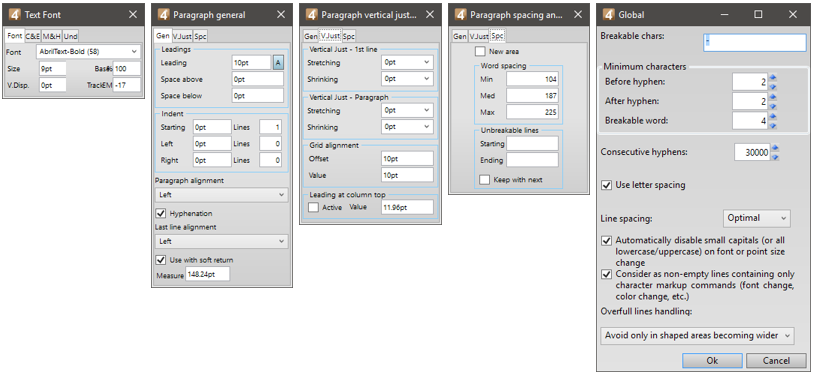Maximize the Global dialog window

tap(758, 15)
